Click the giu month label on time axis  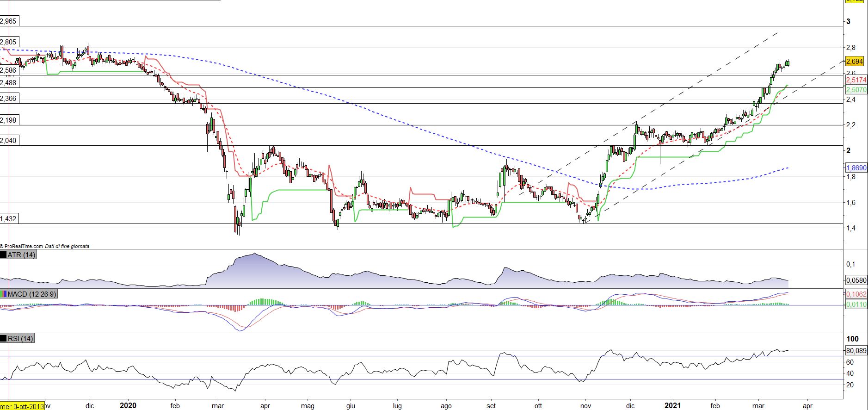[x=351, y=406]
